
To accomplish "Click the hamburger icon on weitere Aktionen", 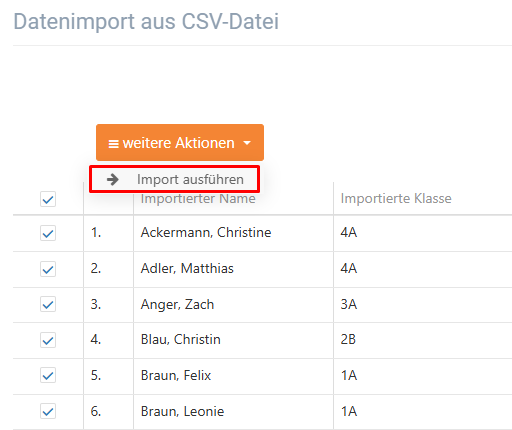I will (113, 144).
